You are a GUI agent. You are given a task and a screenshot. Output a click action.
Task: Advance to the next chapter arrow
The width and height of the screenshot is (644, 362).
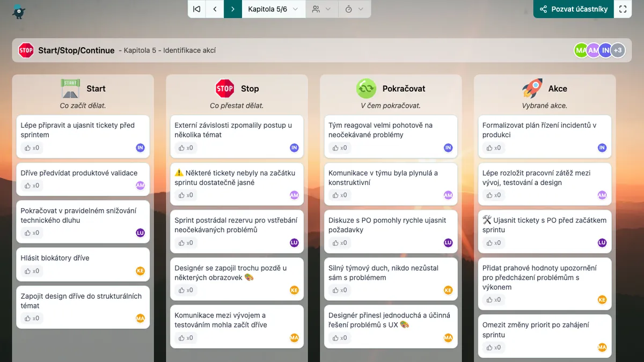233,9
